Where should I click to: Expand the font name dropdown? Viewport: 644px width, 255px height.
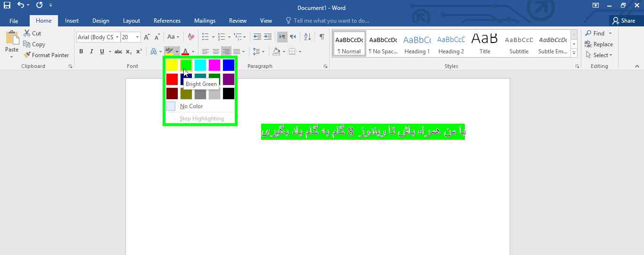116,37
